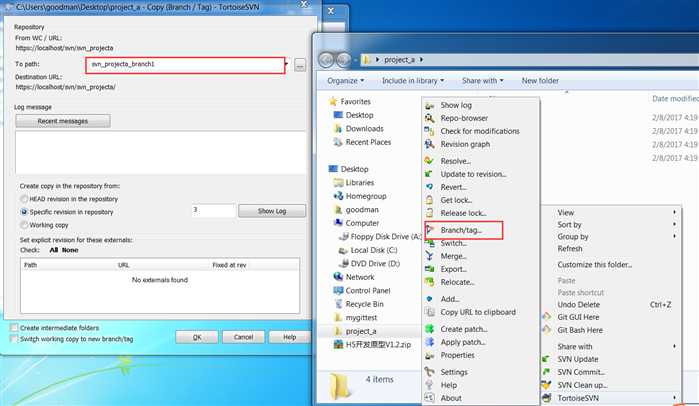This screenshot has width=699, height=406.
Task: Click the Check for modifications icon
Action: pyautogui.click(x=430, y=131)
